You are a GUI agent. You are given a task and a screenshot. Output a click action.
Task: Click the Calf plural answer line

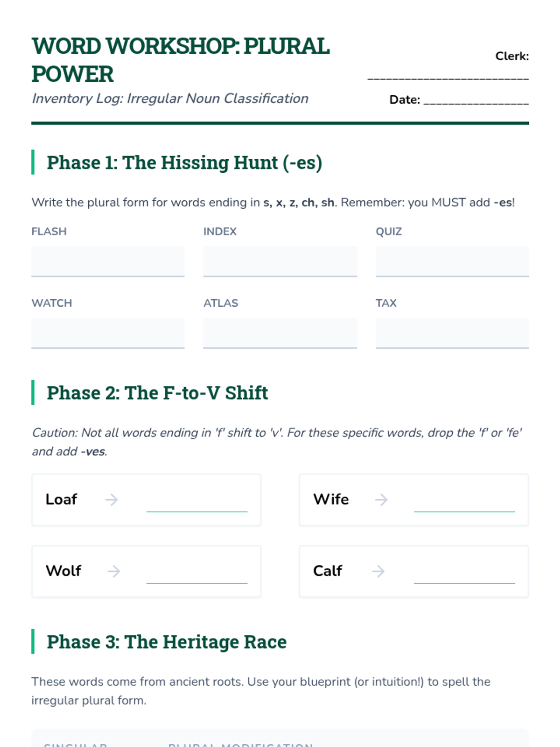(464, 575)
